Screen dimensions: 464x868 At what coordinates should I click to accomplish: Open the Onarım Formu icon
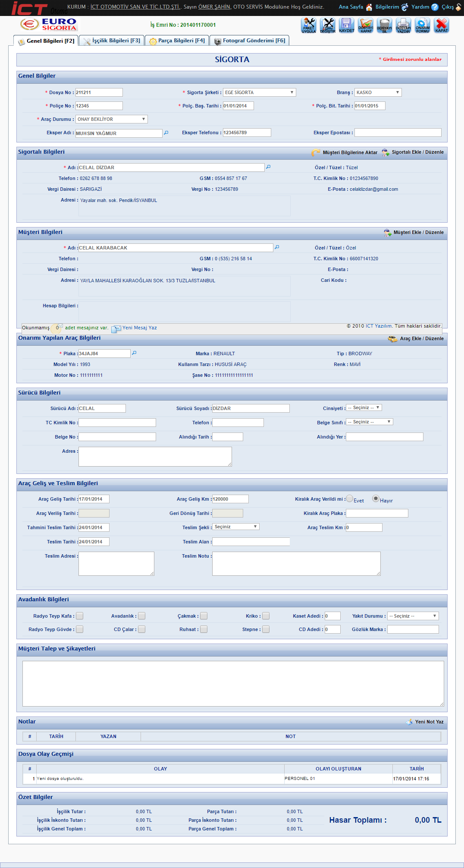click(422, 25)
